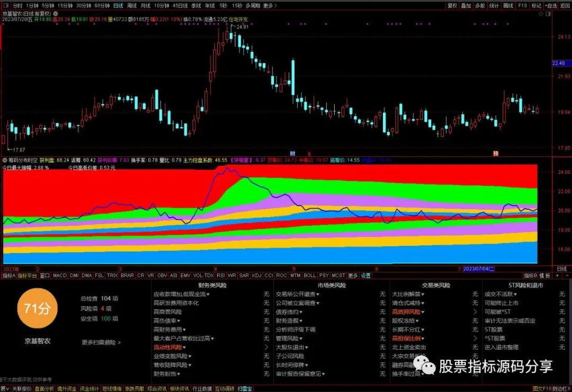Click the 24.81 peak price label
572x392 pixels.
point(243,26)
